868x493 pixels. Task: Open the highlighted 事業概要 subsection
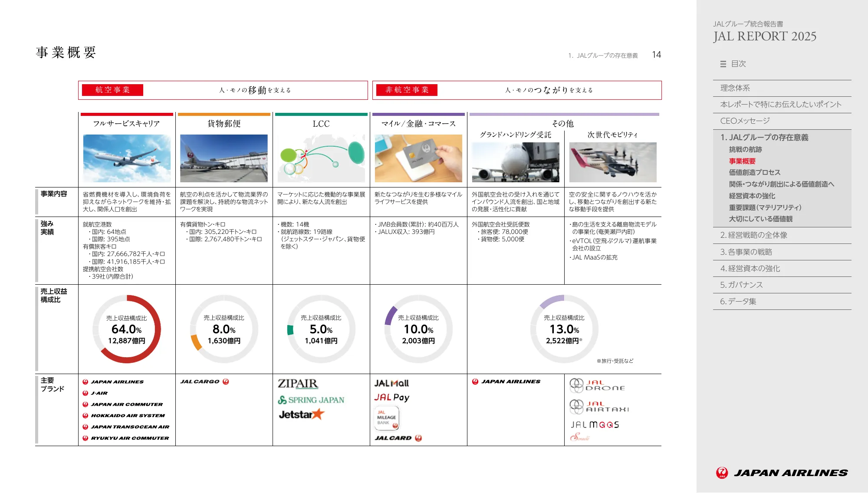point(742,161)
